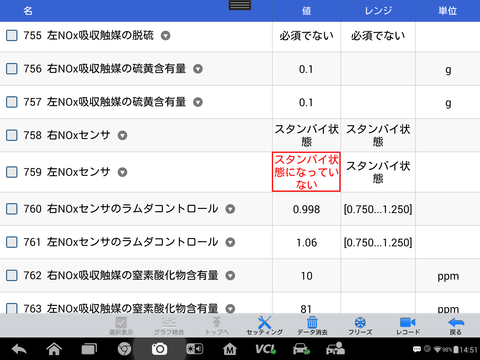Expand the 759 左NOxセンサ dropdown arrow
Image resolution: width=480 pixels, height=360 pixels.
click(123, 172)
